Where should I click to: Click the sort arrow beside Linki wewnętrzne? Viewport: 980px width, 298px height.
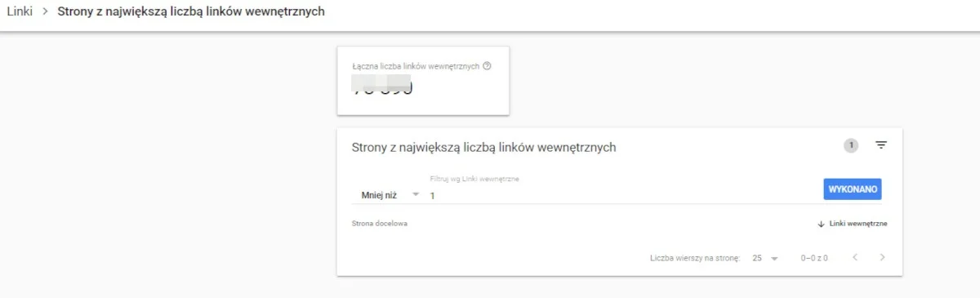point(821,224)
